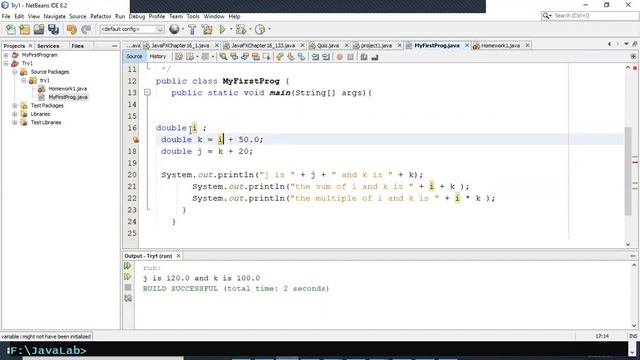Image resolution: width=640 pixels, height=360 pixels.
Task: Toggle the Source view button
Action: pyautogui.click(x=134, y=57)
